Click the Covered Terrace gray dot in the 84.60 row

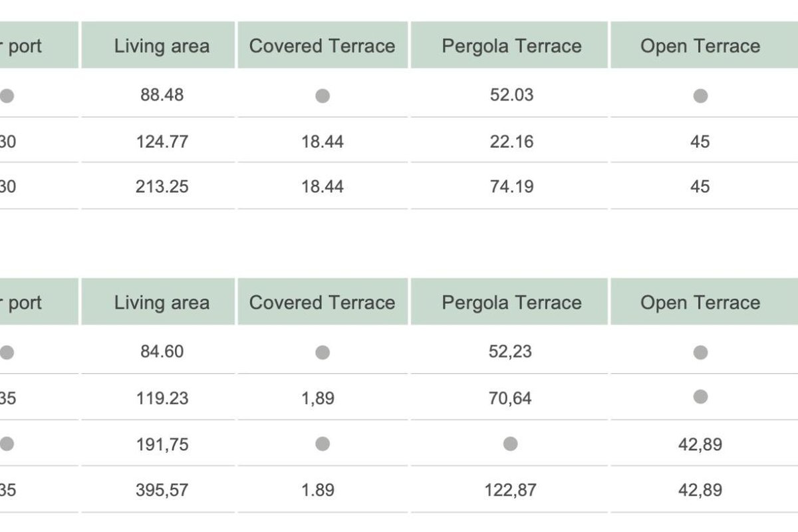323,352
